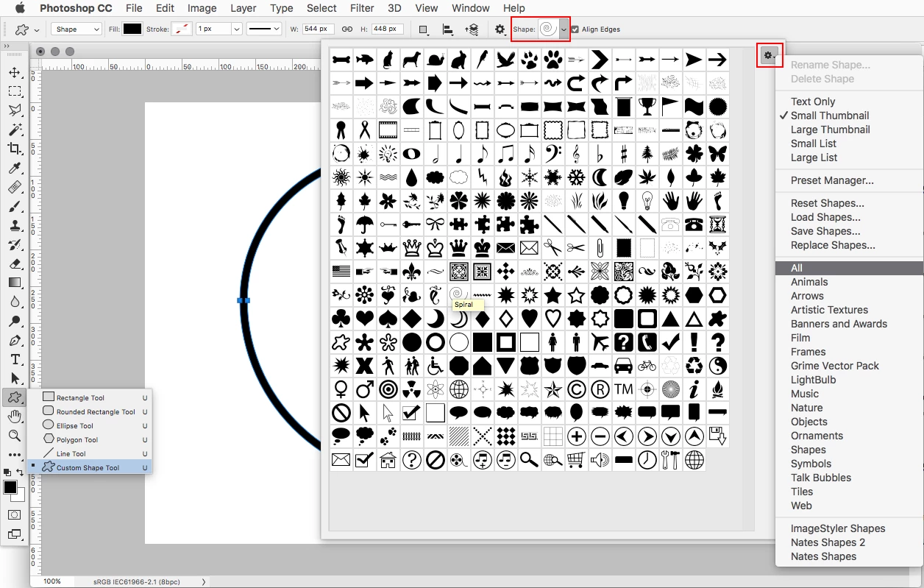Choose Large Thumbnail view
The width and height of the screenshot is (924, 588).
(x=830, y=130)
